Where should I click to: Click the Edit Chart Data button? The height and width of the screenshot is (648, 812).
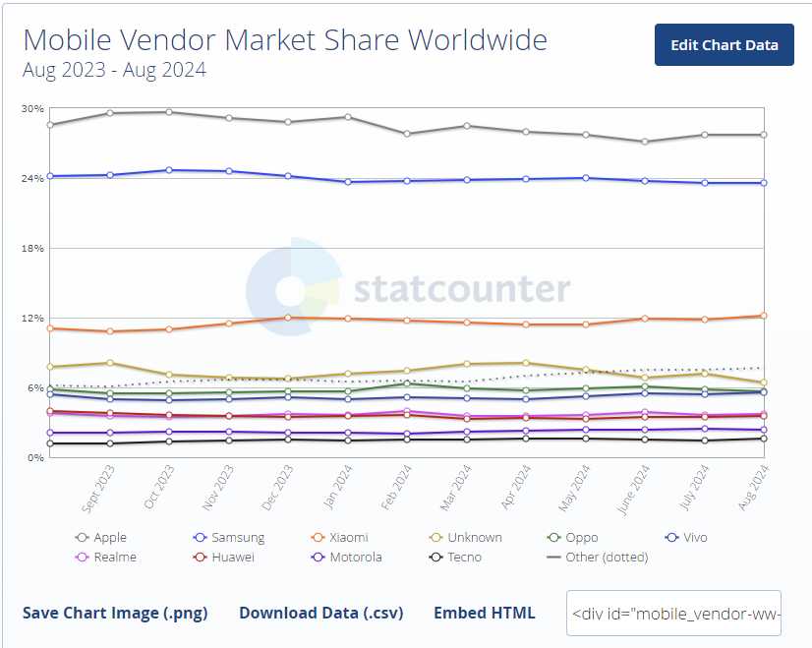(x=724, y=44)
